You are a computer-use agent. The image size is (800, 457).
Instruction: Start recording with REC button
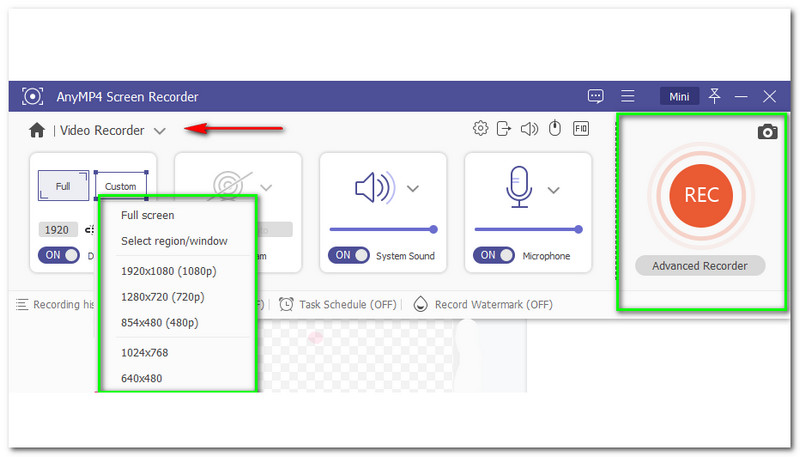coord(702,195)
